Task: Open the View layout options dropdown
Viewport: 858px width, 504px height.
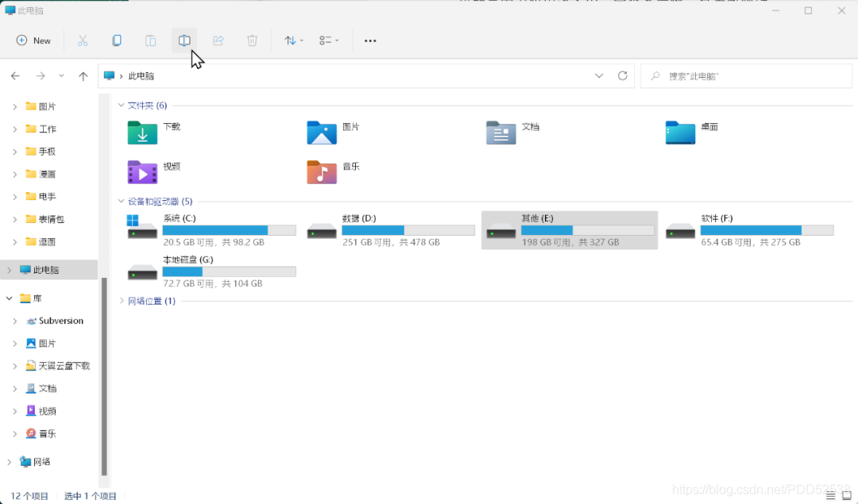Action: [x=329, y=40]
